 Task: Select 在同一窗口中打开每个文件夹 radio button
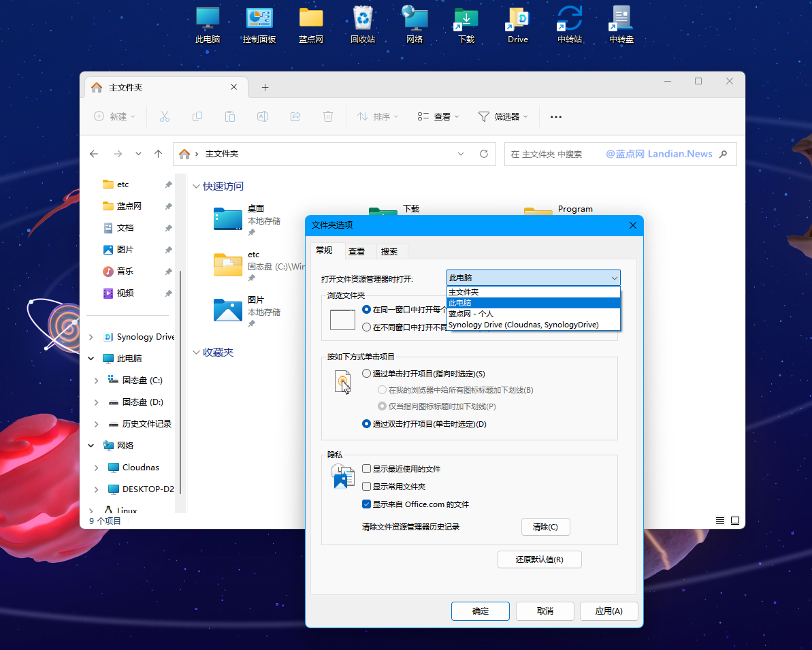tap(367, 309)
